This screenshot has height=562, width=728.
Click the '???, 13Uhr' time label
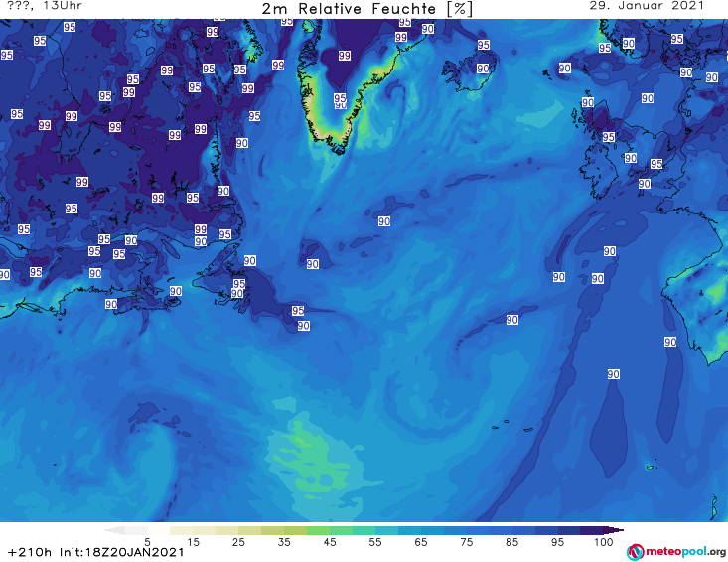(x=45, y=6)
